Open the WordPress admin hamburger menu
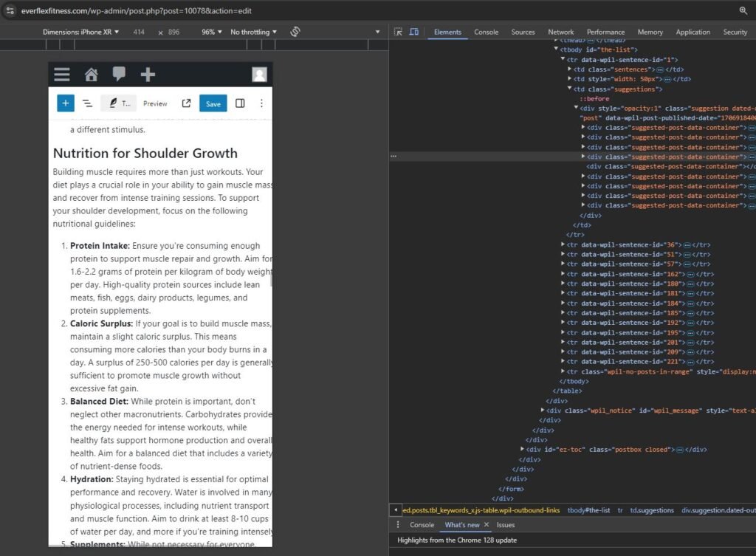 pos(62,75)
